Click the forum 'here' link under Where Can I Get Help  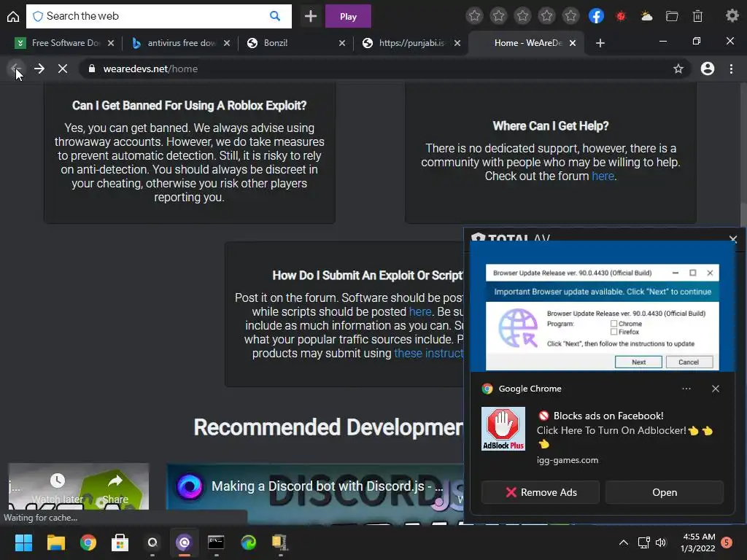coord(603,176)
